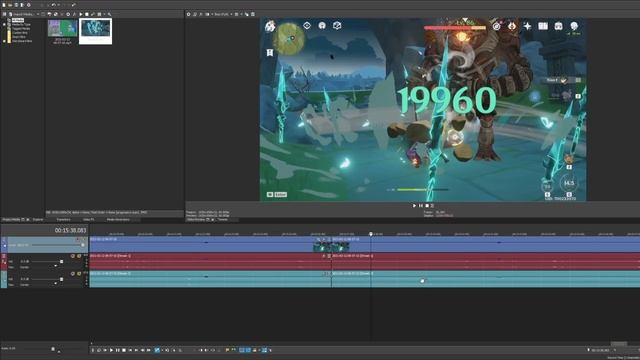Start media preview in Project Media toolbar
This screenshot has height=360, width=640.
(81, 14)
